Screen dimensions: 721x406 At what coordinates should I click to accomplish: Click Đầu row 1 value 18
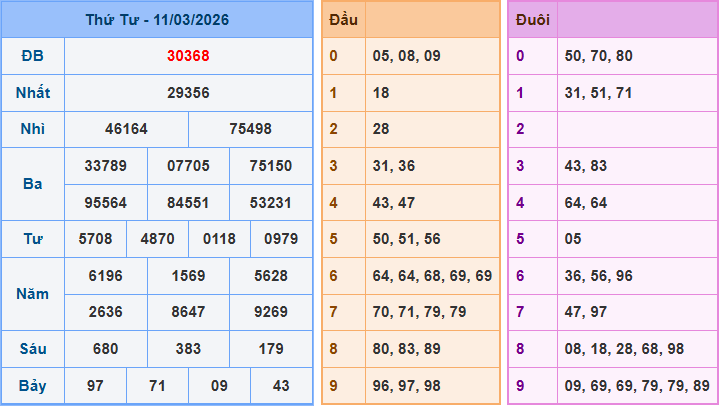point(382,92)
